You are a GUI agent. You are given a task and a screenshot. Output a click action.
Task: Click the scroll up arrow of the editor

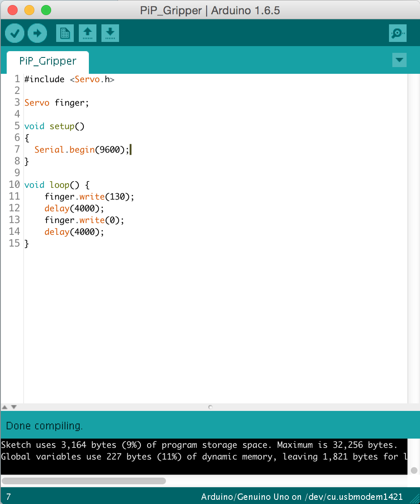4,407
